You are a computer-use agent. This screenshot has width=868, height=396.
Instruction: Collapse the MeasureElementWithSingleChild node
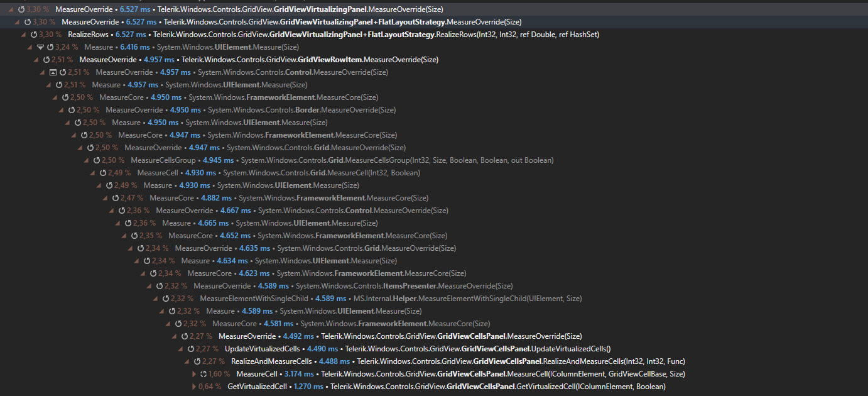(156, 299)
